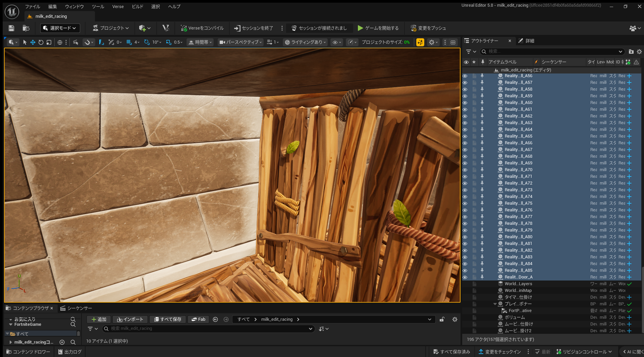Click the yellow realtime override icon in viewport
The image size is (644, 357).
(x=420, y=42)
